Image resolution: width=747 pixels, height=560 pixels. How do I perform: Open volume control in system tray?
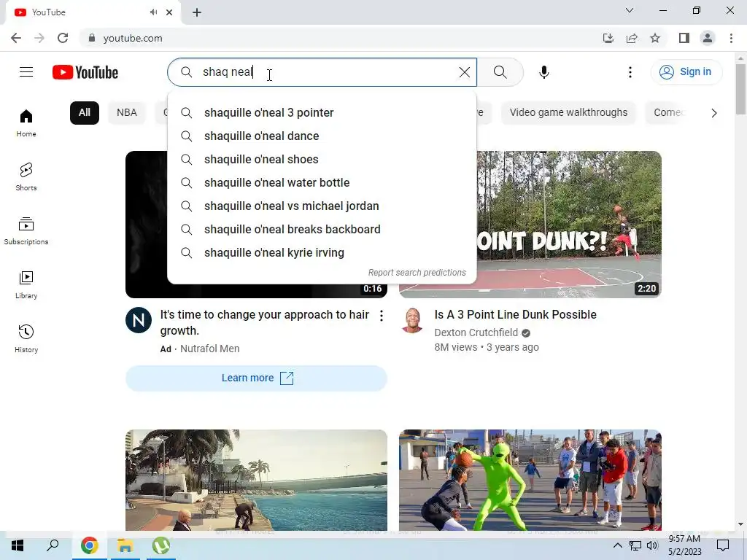tap(652, 545)
